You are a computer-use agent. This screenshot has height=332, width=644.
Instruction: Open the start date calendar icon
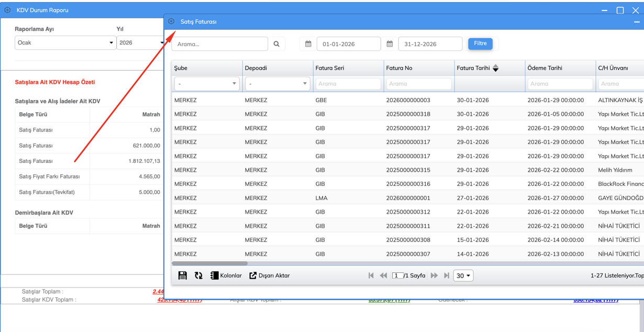click(308, 44)
